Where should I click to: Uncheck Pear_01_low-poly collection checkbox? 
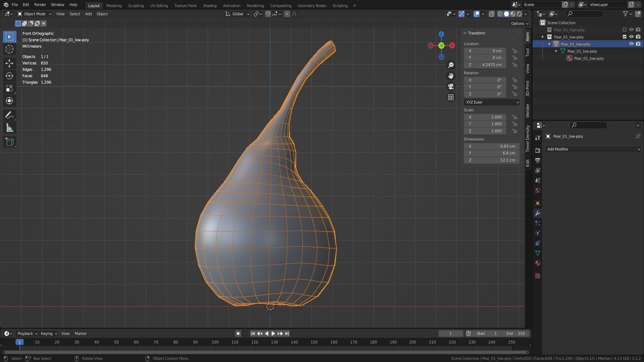pos(625,37)
